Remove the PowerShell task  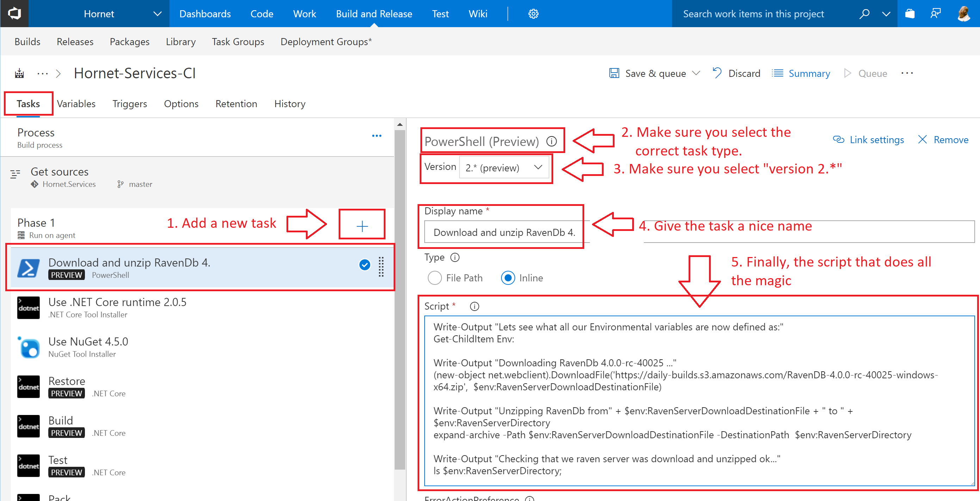tap(943, 140)
